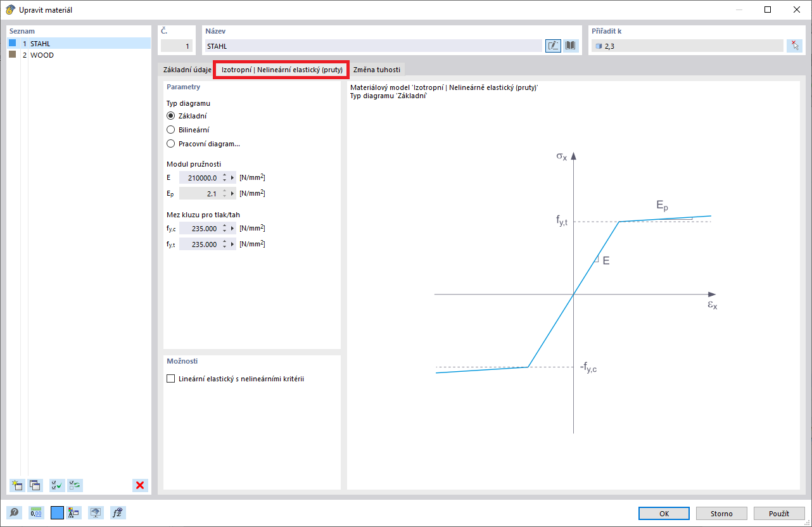
Task: Click the blue color square beside STAHL
Action: coord(12,44)
